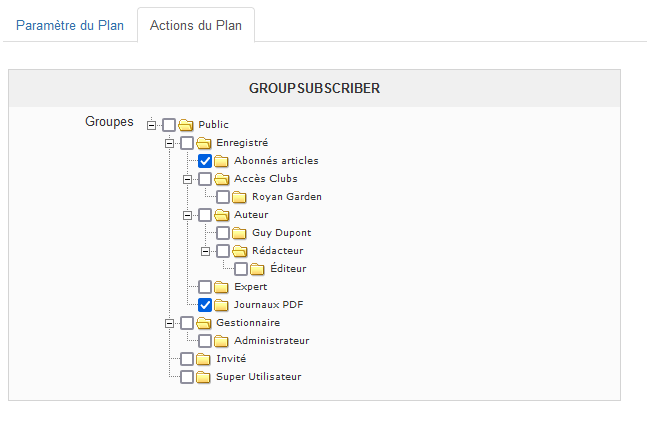Viewport: 647px width, 425px height.
Task: Uncheck the Abonnés articles checkbox
Action: 205,161
